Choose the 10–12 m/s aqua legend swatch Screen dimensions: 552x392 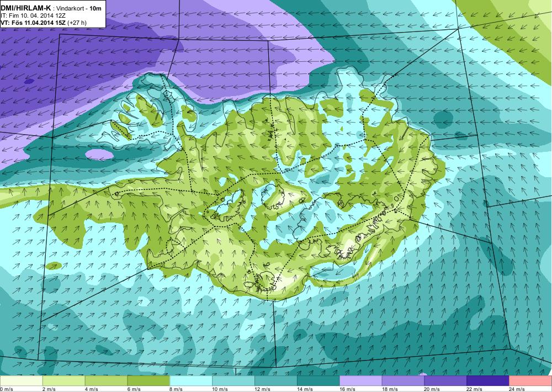click(x=233, y=381)
